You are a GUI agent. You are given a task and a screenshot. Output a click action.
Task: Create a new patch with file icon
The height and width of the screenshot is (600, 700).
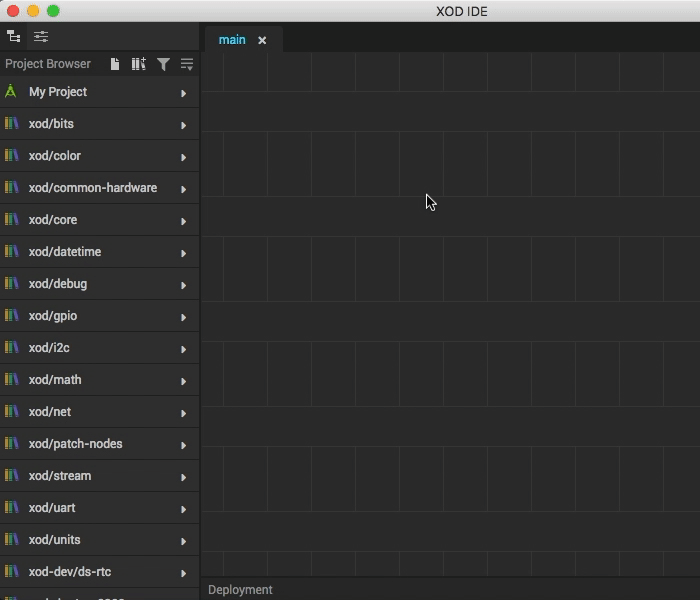coord(115,64)
